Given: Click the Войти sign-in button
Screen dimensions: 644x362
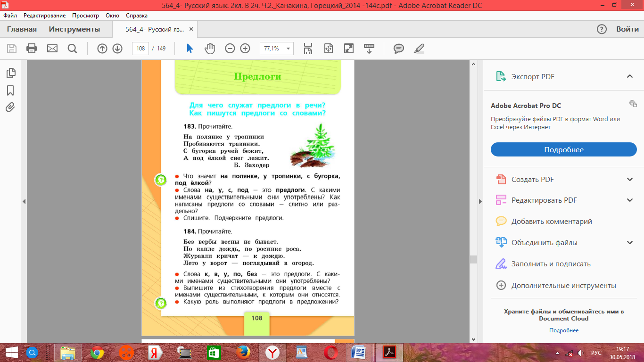Looking at the screenshot, I should point(627,29).
